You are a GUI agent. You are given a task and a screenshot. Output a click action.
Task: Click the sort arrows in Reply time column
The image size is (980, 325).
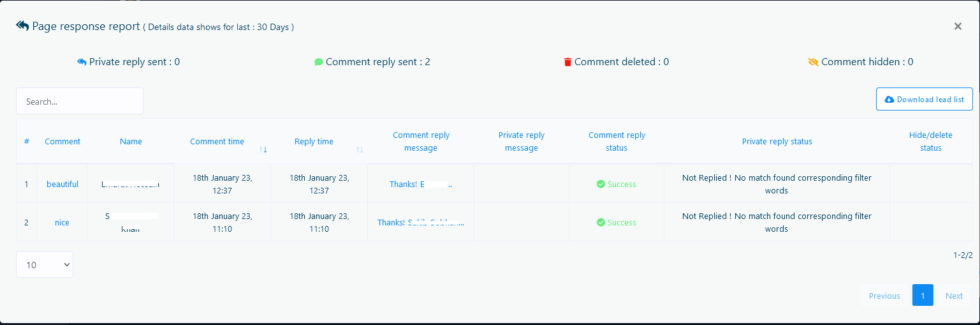pos(360,149)
